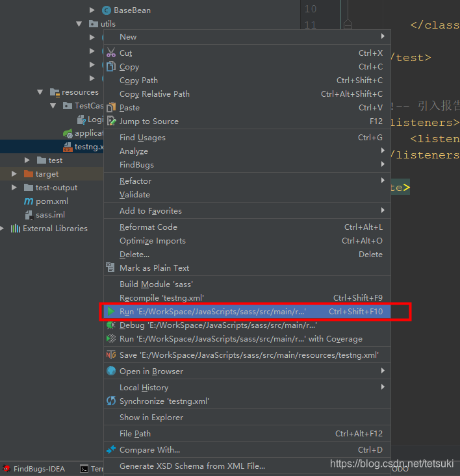Select Generate XSD Schema from XML File
The height and width of the screenshot is (476, 460).
click(247, 466)
